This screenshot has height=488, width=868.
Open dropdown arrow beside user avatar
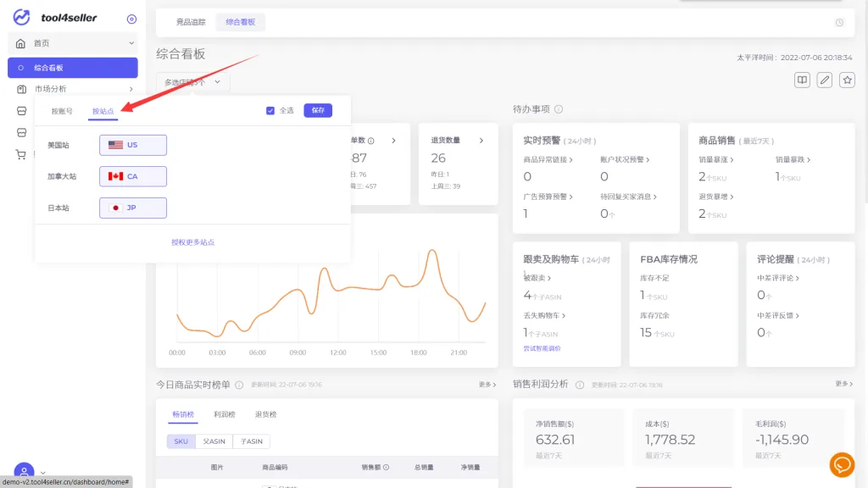click(x=42, y=473)
